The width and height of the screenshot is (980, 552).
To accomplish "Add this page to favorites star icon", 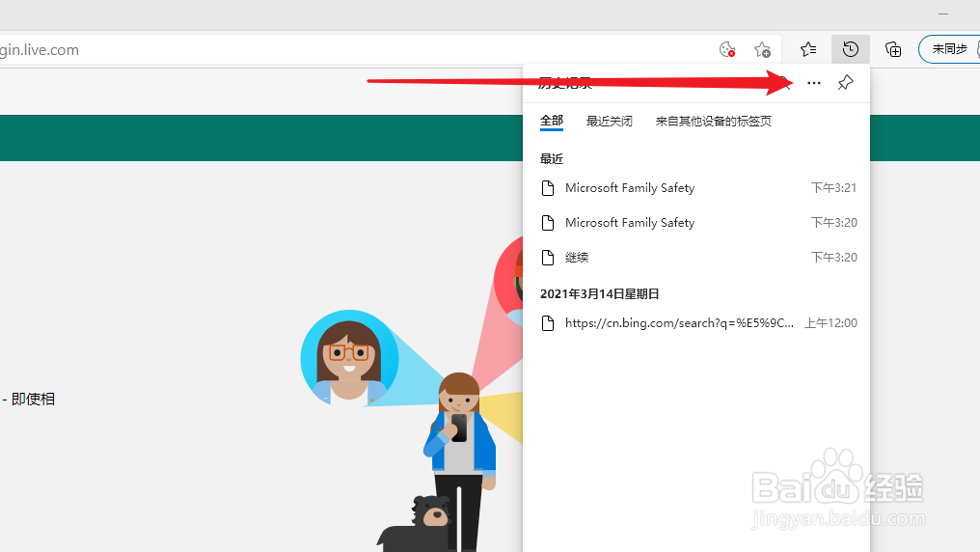I will tap(763, 49).
